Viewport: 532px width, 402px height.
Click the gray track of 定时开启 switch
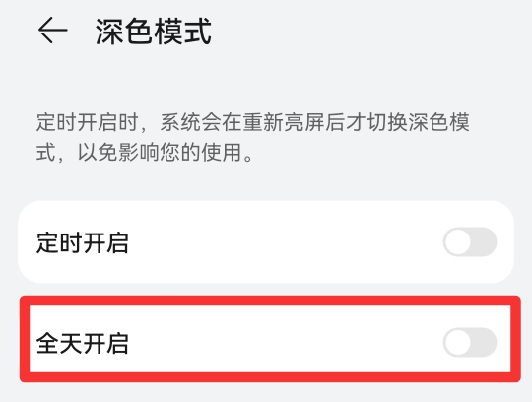pos(484,241)
